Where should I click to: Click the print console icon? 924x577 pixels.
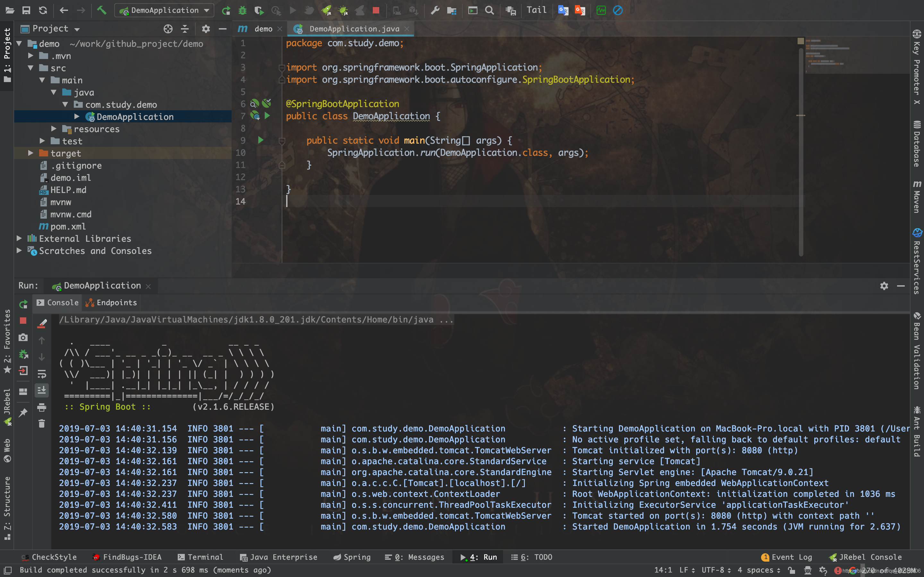[42, 407]
